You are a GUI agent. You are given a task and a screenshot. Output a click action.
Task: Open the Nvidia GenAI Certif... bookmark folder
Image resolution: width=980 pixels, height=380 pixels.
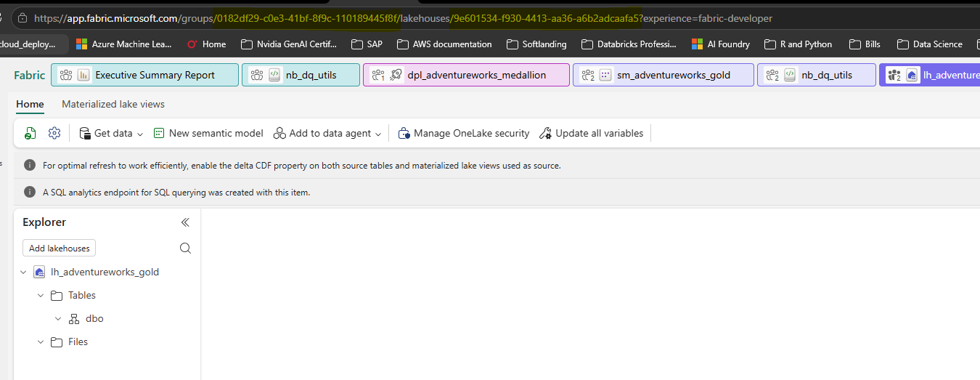pyautogui.click(x=289, y=44)
